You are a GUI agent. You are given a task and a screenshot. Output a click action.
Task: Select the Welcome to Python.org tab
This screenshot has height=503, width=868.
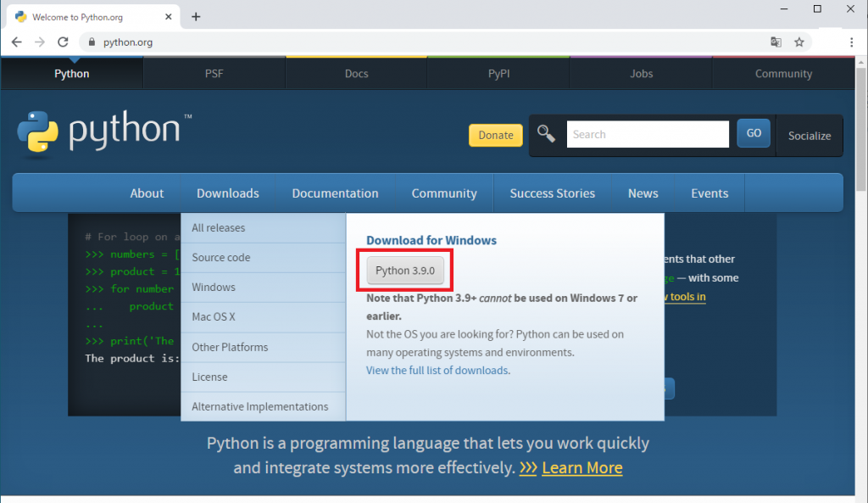coord(92,17)
